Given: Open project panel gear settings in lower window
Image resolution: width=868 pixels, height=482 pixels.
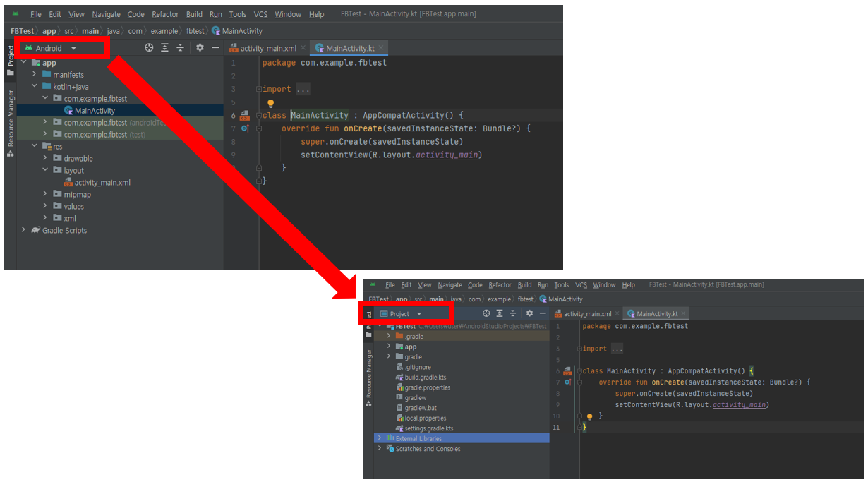Looking at the screenshot, I should tap(529, 313).
